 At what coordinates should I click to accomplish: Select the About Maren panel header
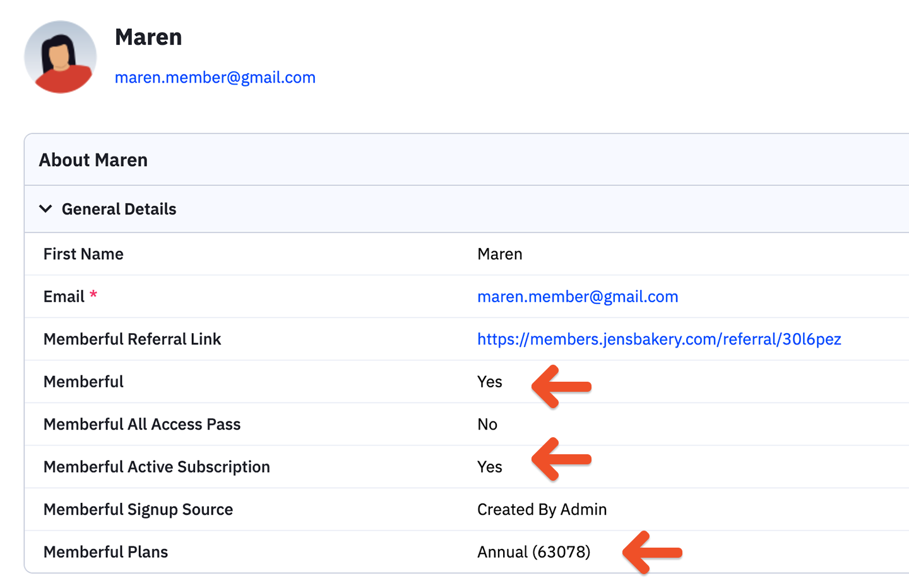pyautogui.click(x=93, y=160)
